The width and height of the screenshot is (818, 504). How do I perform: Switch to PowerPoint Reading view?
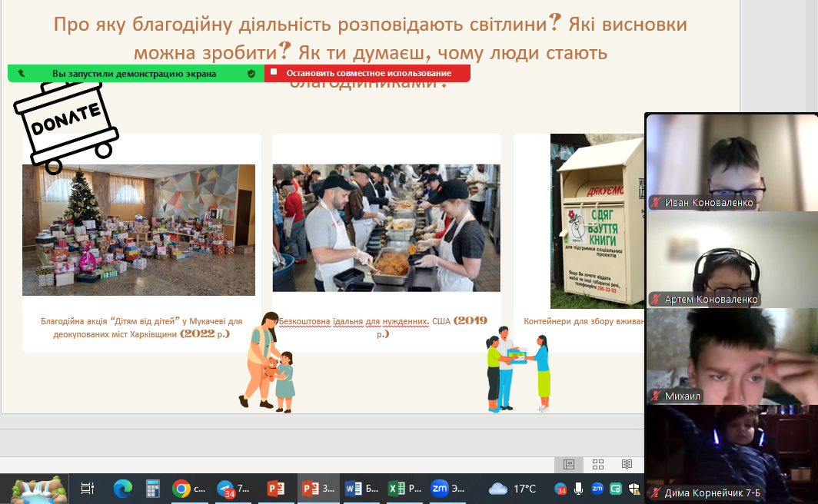pos(627,464)
